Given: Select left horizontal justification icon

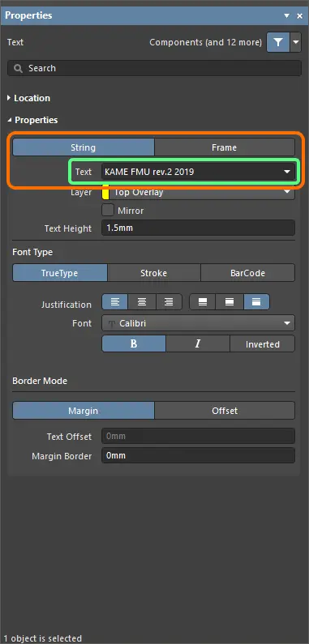Looking at the screenshot, I should click(x=115, y=302).
